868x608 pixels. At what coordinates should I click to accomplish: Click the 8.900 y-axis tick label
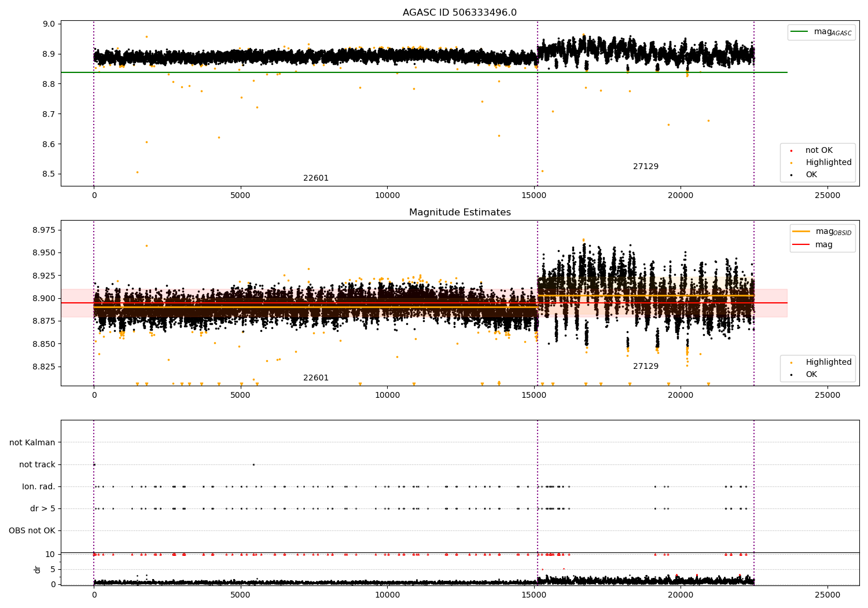[44, 299]
